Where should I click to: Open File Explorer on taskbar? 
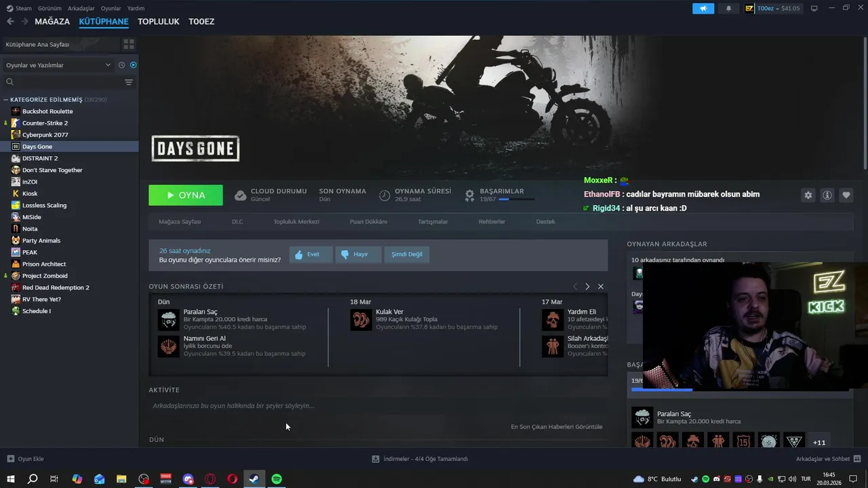121,479
